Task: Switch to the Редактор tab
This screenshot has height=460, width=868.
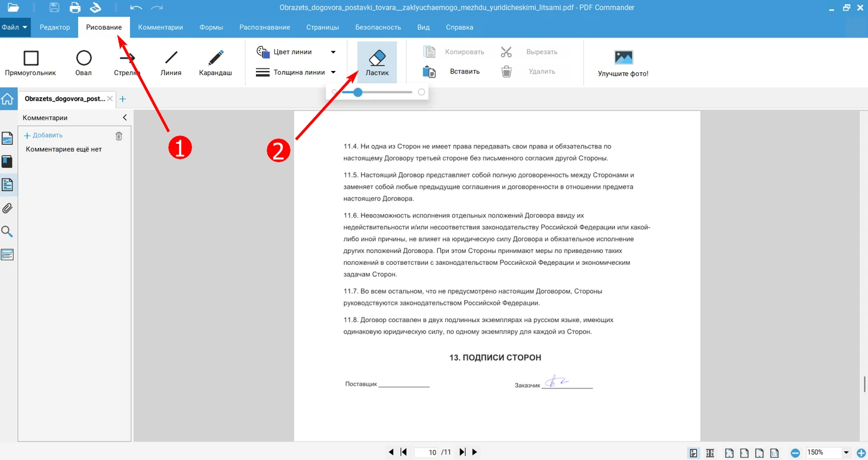Action: (55, 27)
